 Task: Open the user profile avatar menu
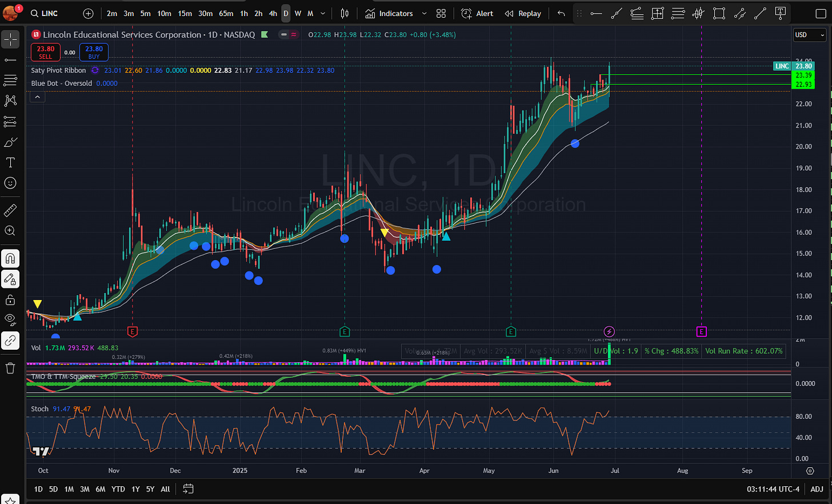click(11, 13)
